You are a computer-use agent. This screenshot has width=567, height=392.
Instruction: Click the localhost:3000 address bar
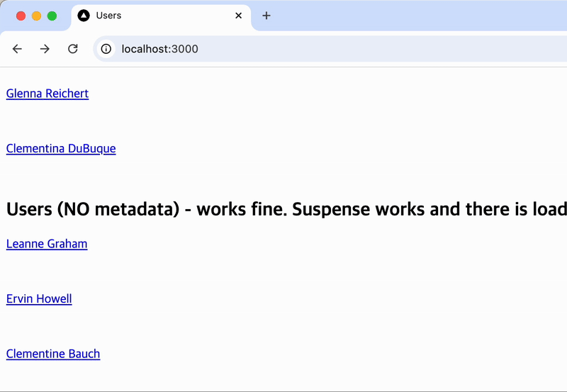[330, 49]
